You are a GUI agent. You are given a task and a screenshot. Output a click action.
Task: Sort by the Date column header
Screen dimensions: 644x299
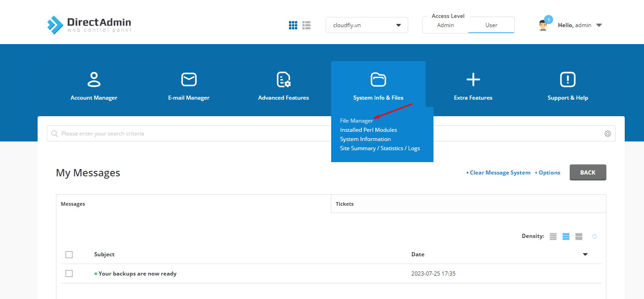418,254
